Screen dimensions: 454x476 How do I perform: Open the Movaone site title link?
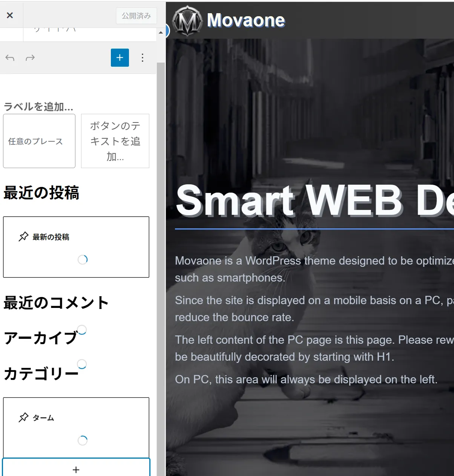pyautogui.click(x=246, y=20)
